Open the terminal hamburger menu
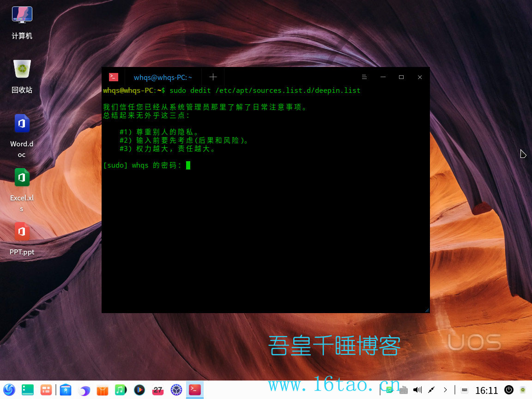The height and width of the screenshot is (399, 532). point(364,77)
